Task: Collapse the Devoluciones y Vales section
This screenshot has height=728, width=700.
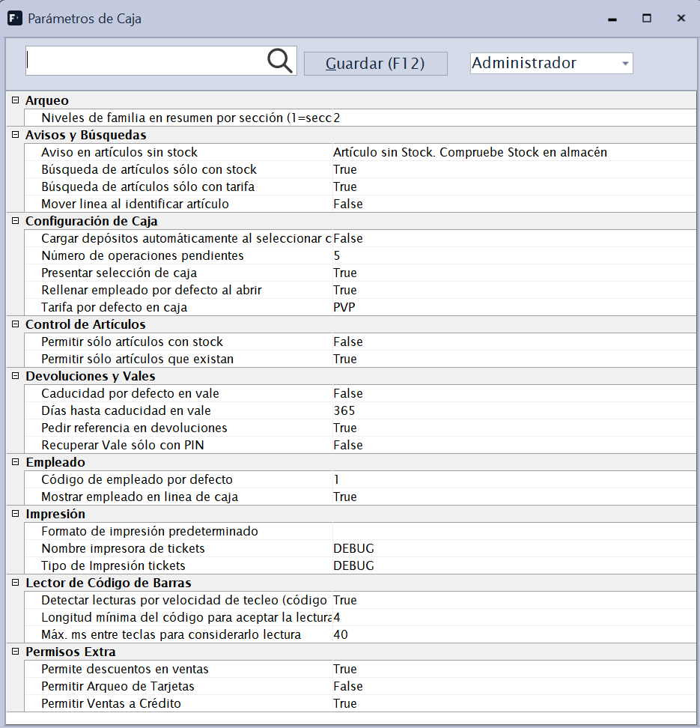Action: click(x=15, y=375)
